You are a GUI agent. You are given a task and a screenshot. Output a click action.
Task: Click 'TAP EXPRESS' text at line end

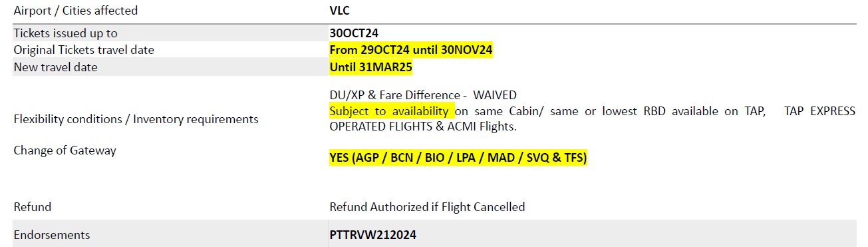819,111
